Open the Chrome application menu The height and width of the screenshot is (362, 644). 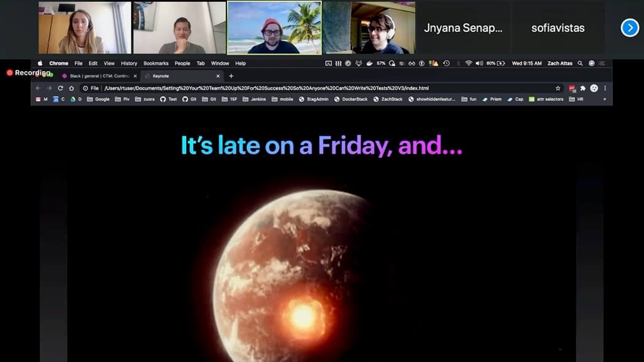(59, 64)
